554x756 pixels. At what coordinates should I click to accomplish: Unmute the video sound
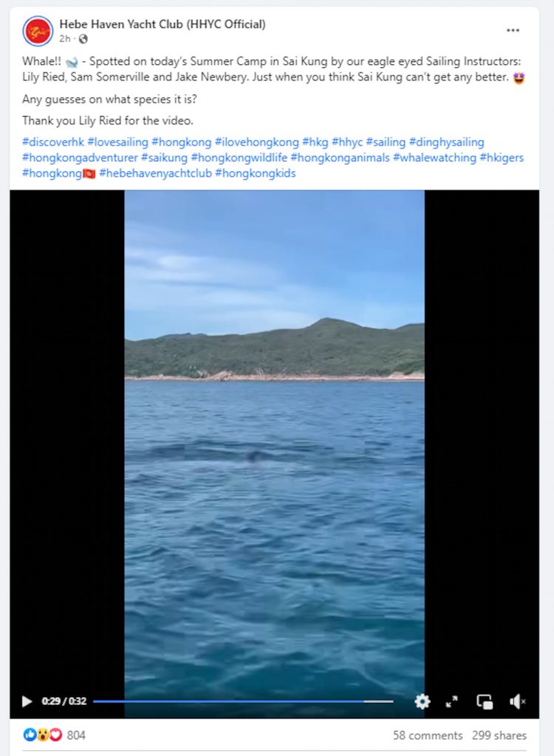[517, 701]
